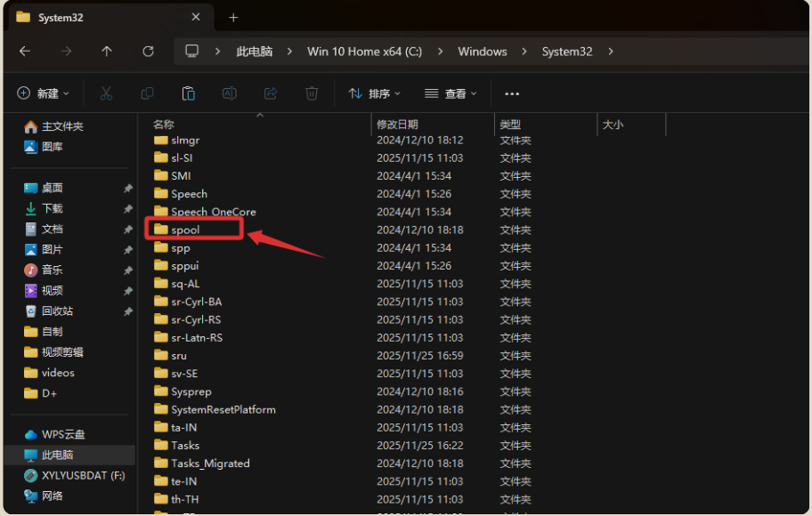Viewport: 812px width, 516px height.
Task: Select the spool folder
Action: tap(185, 230)
